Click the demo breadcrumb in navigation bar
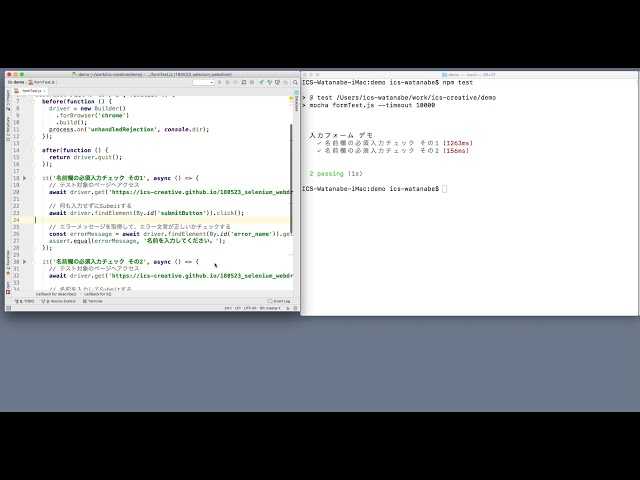Viewport: 640px width, 480px height. tap(16, 82)
